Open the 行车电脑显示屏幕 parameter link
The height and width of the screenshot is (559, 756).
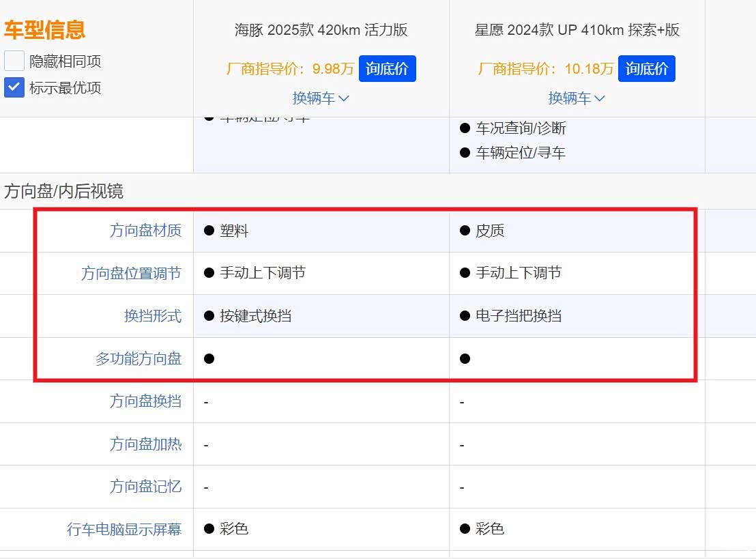point(124,529)
